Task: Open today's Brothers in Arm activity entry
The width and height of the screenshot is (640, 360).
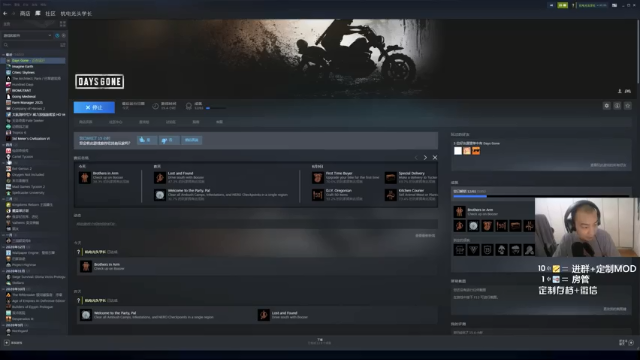Action: point(257,266)
